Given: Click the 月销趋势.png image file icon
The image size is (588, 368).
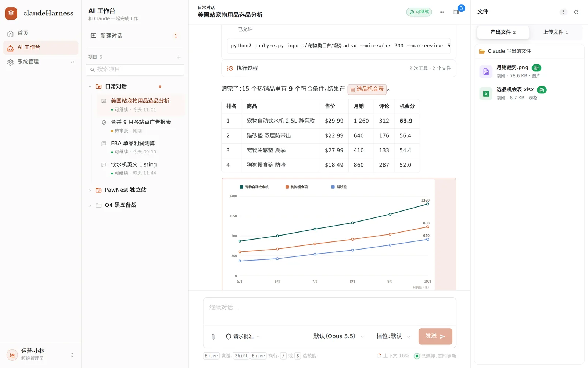Looking at the screenshot, I should tap(486, 72).
